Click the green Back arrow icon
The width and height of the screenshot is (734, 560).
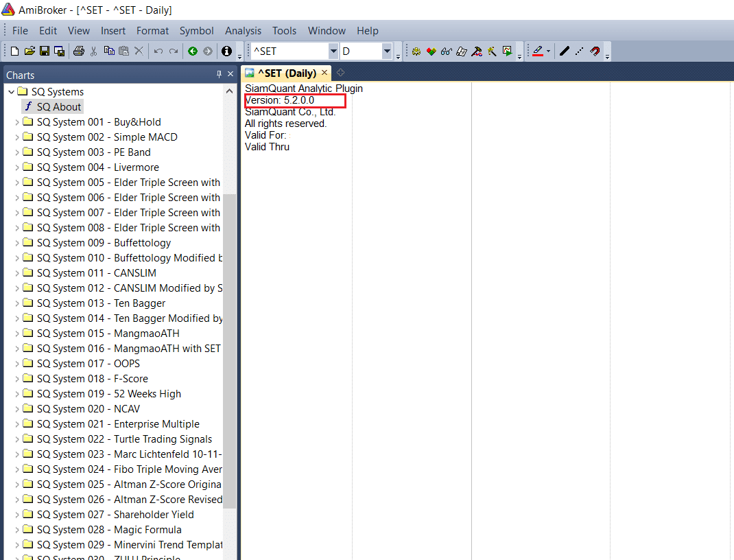(193, 51)
